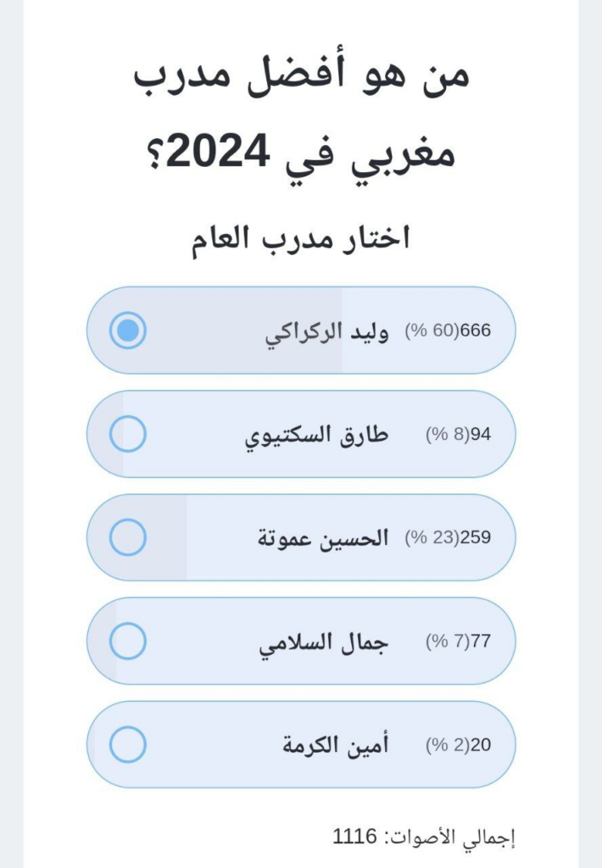Click the 259 (23 %) vote result
The height and width of the screenshot is (868, 602).
tap(448, 537)
